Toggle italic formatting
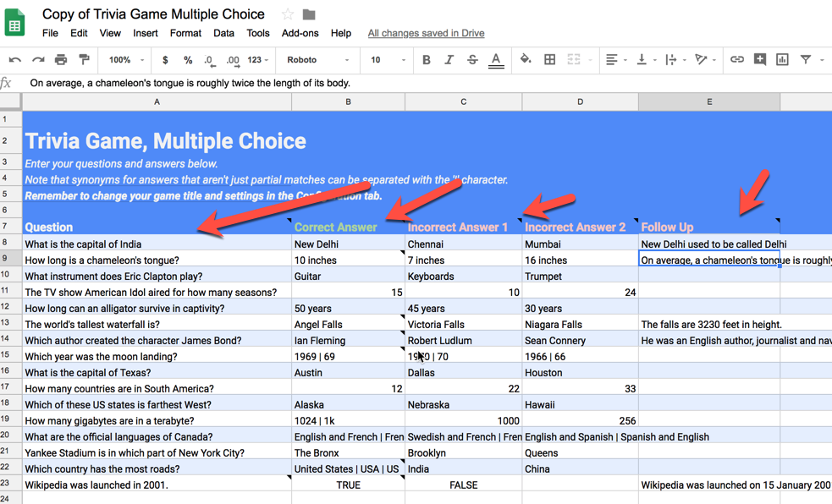 coord(449,60)
